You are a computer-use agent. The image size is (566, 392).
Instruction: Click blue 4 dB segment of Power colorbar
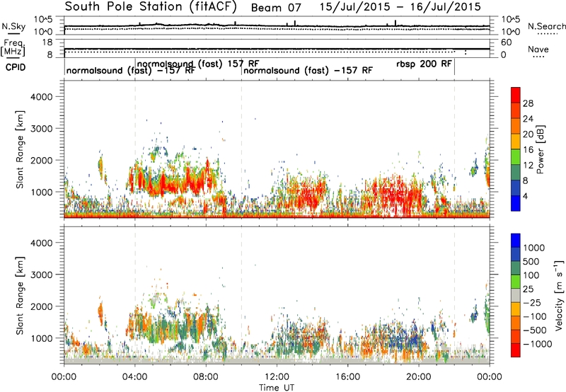click(516, 203)
